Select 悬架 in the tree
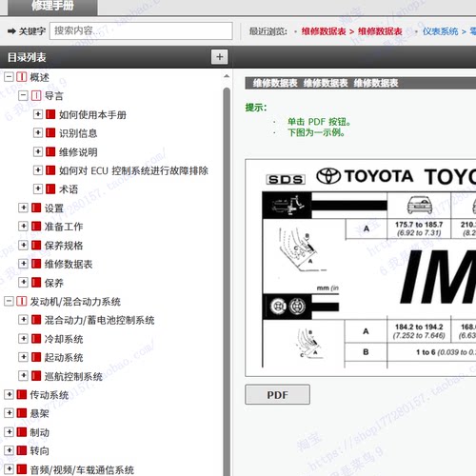 click(40, 414)
